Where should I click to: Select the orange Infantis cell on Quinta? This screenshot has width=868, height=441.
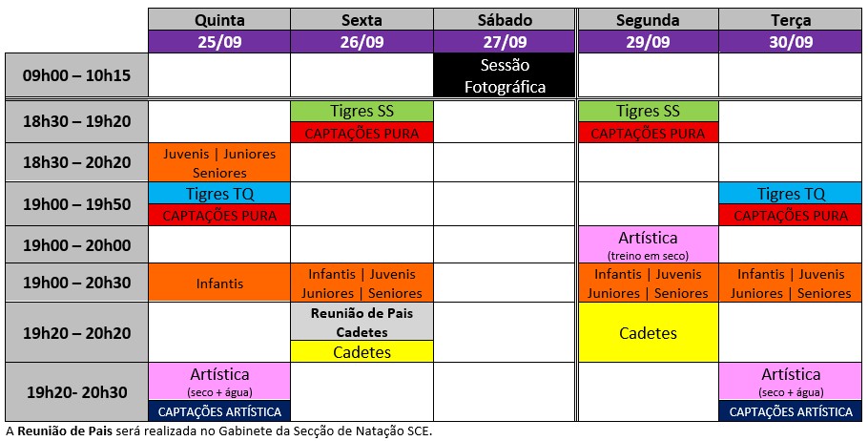(x=219, y=283)
